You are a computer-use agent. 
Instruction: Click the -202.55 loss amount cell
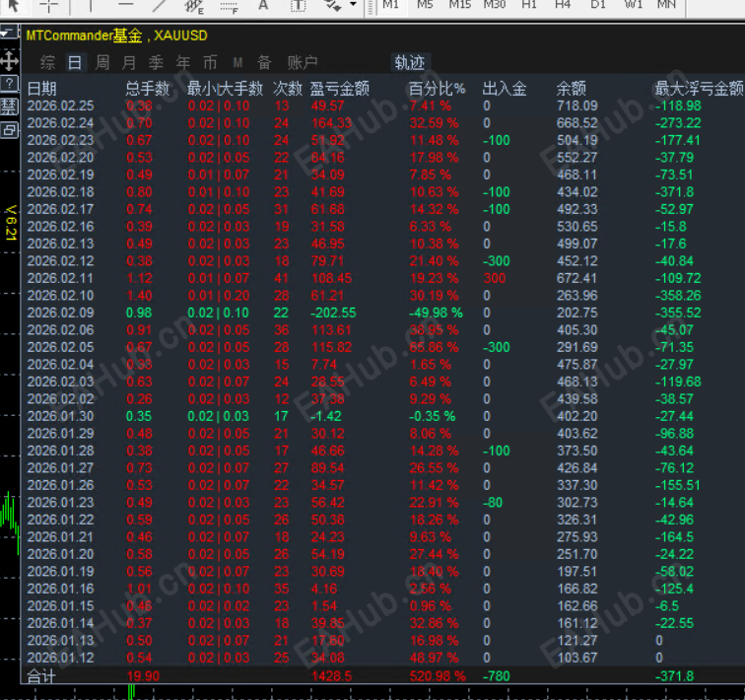[333, 313]
